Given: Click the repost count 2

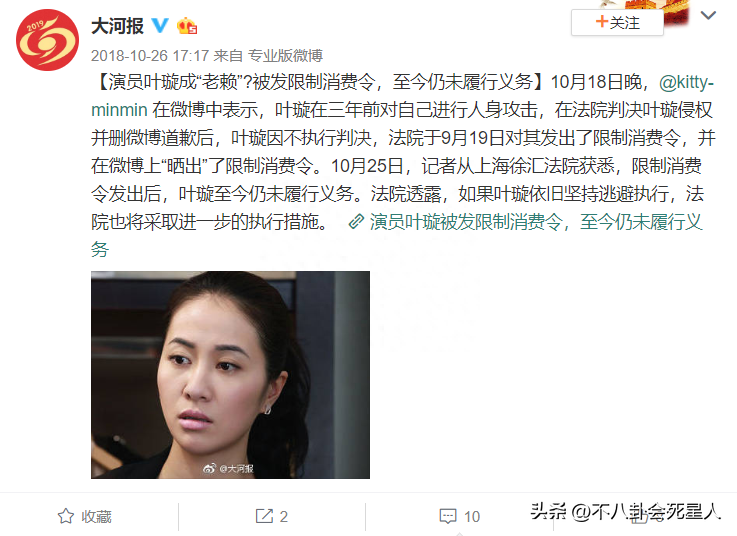Looking at the screenshot, I should [283, 516].
